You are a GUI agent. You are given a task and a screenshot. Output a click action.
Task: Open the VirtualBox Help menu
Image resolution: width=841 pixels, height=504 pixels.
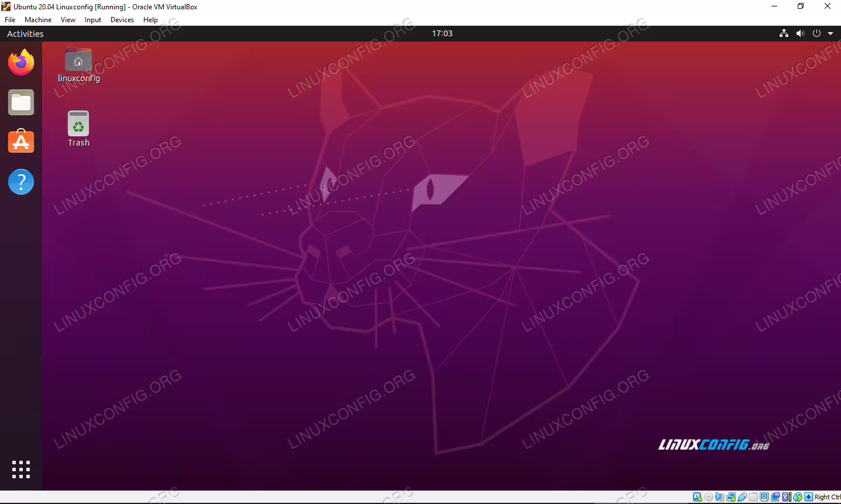(x=150, y=19)
